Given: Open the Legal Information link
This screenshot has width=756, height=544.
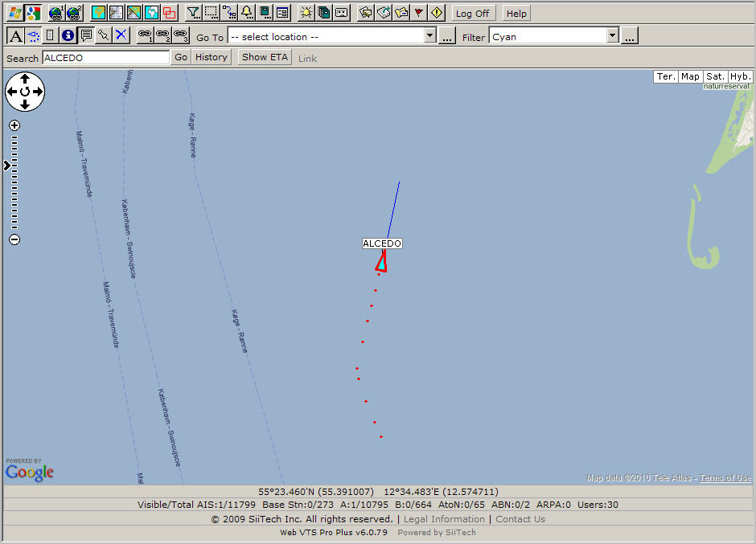Looking at the screenshot, I should click(x=444, y=519).
